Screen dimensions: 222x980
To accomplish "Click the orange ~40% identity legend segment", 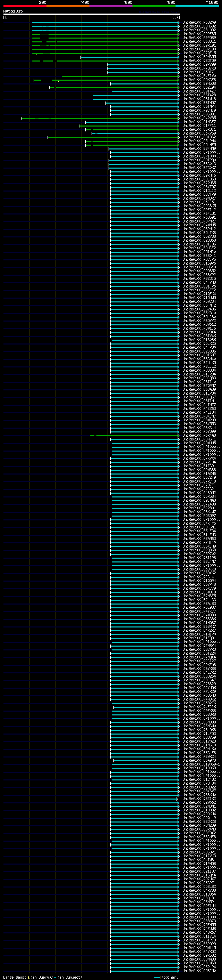I will point(68,6).
